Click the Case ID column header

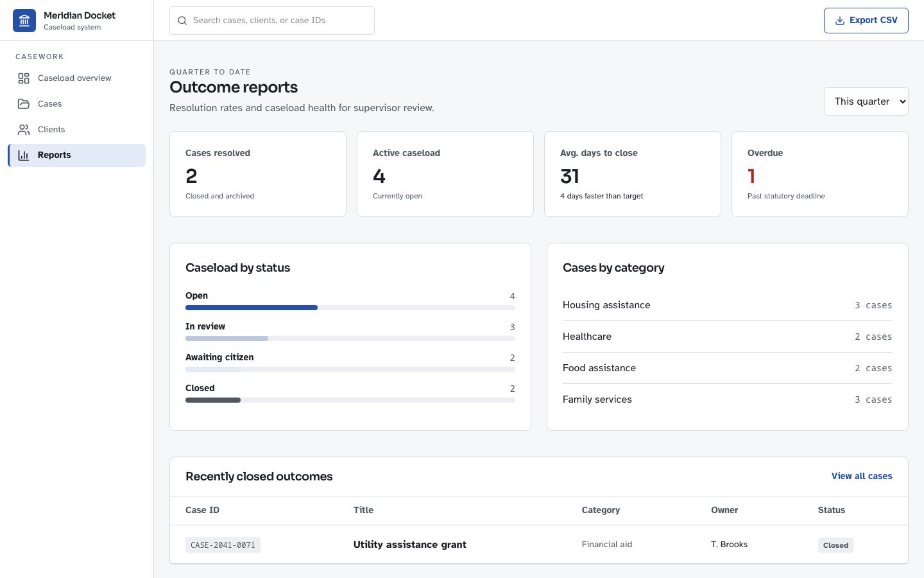[x=202, y=510]
